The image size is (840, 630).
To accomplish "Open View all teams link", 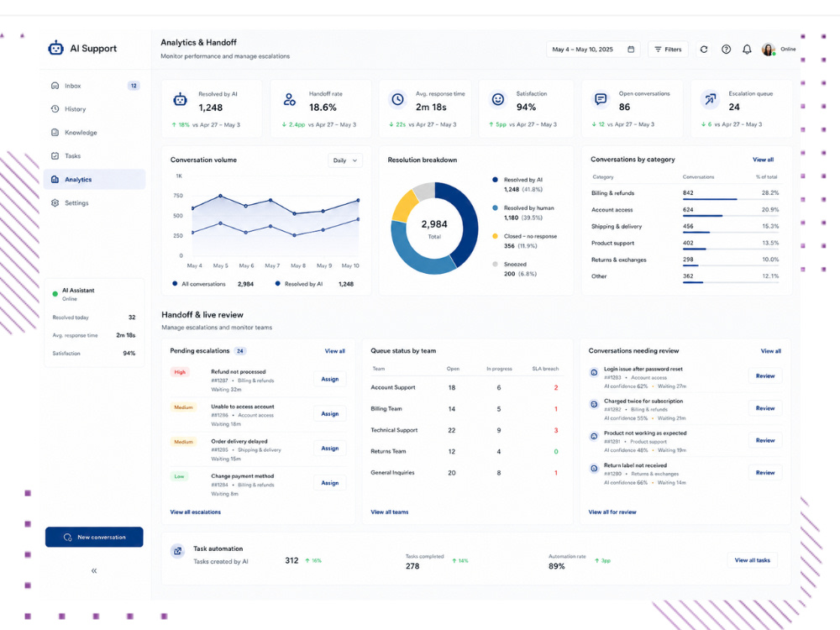I will (390, 512).
